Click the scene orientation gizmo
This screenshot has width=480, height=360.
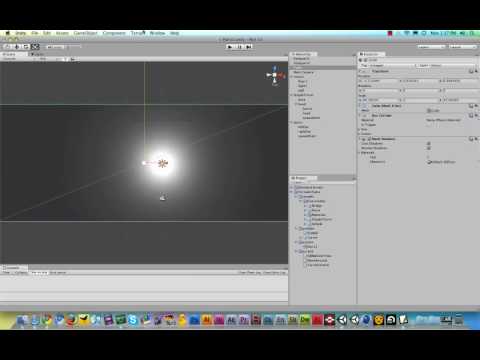275,76
